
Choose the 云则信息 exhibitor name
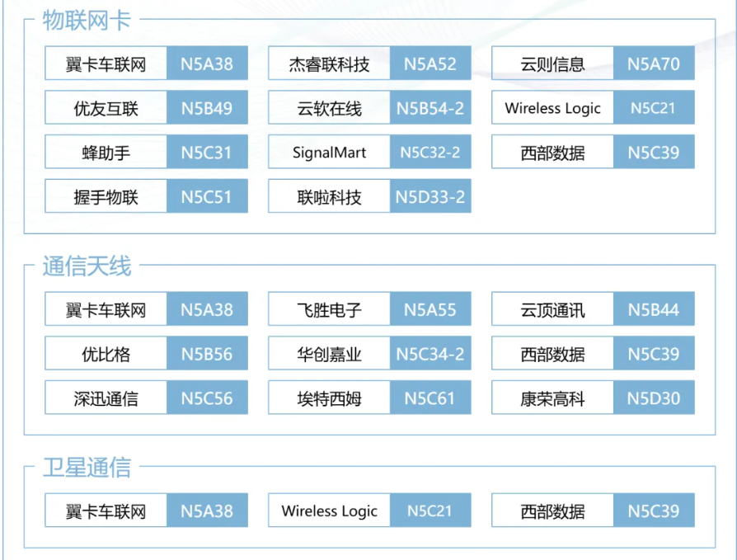coord(552,64)
